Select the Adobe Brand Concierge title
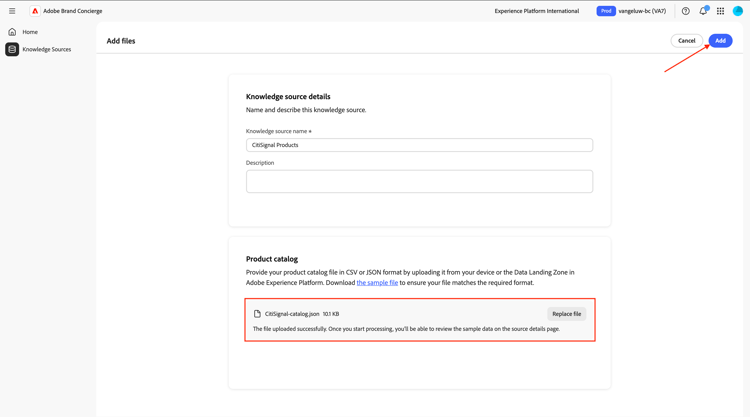 [72, 11]
